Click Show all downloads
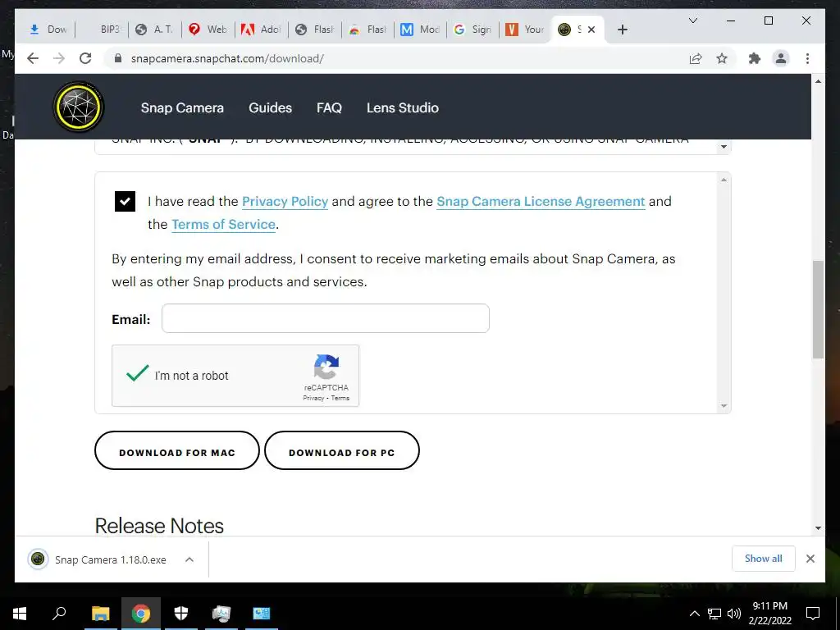 pos(764,559)
